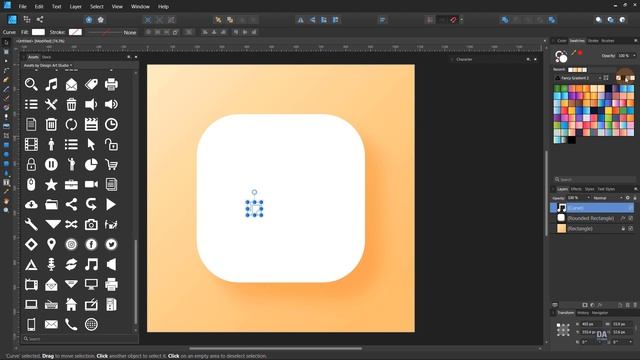Delete the selected layer with trash button

point(635,305)
